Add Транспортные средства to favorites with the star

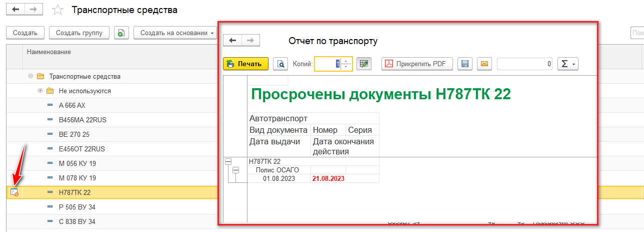point(58,10)
